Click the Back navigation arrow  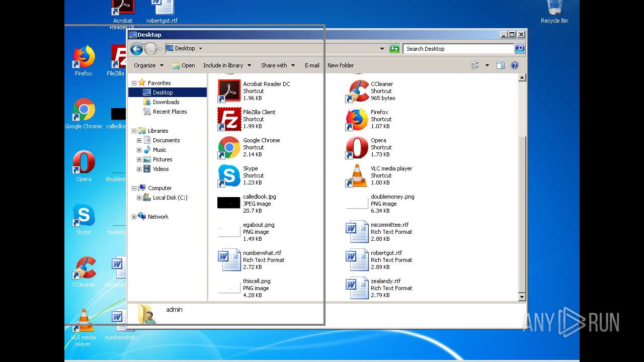click(x=136, y=49)
